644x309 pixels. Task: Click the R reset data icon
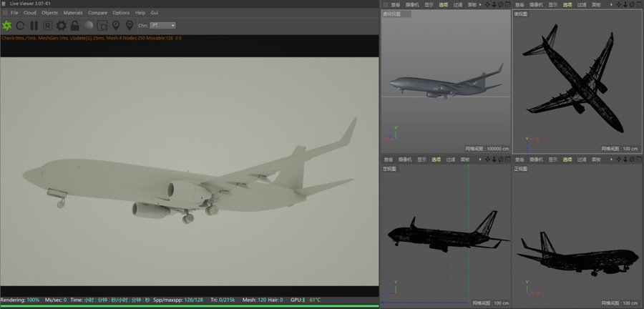coord(48,26)
